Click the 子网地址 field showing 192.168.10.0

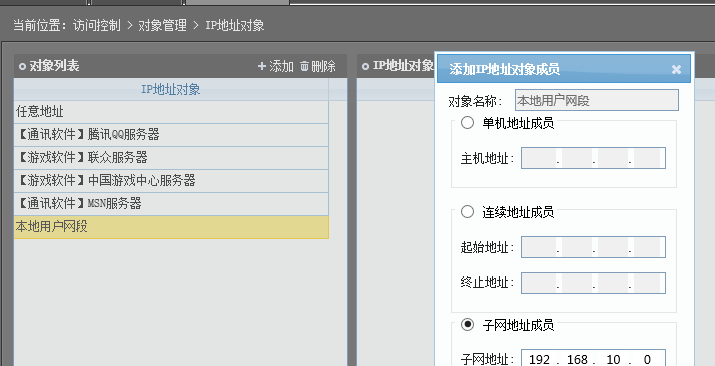coord(593,359)
